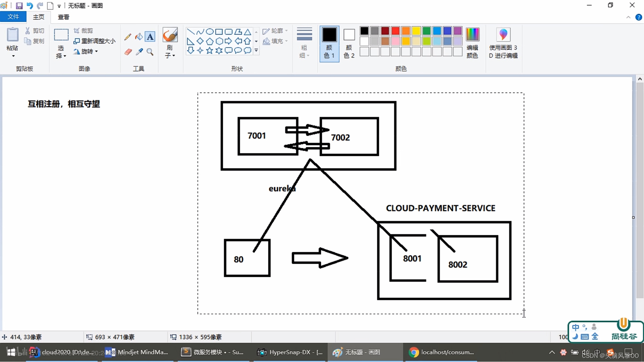This screenshot has width=644, height=362.
Task: Open the Size (粗细) thickness dropdown
Action: pyautogui.click(x=304, y=43)
